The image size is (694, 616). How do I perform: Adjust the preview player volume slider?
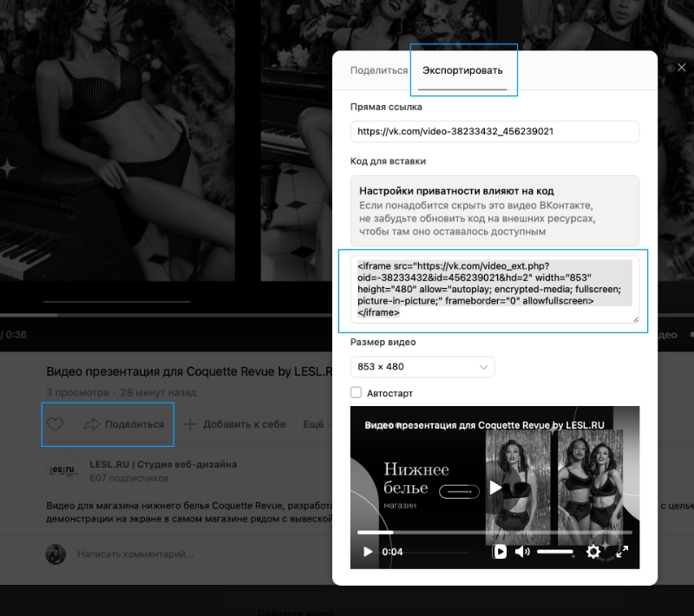pos(555,552)
